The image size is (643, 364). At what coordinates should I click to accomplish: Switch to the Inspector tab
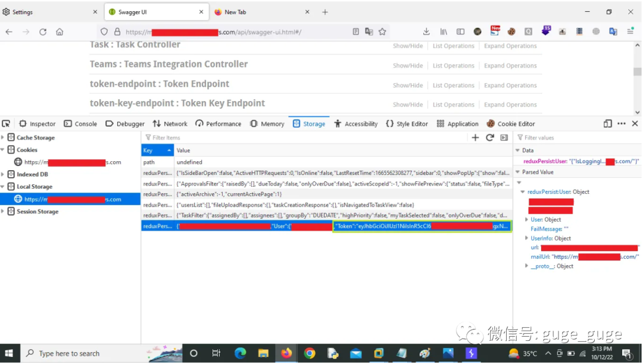[x=38, y=124]
